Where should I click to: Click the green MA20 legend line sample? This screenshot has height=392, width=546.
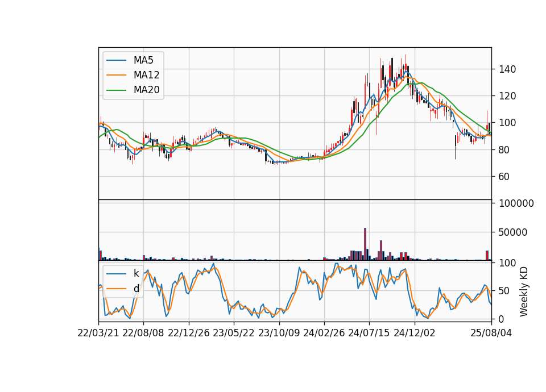coord(116,90)
